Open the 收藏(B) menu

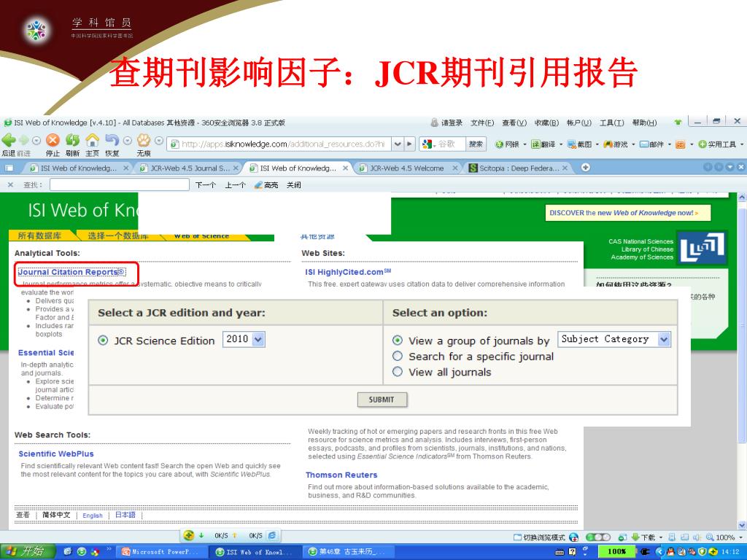tap(546, 122)
